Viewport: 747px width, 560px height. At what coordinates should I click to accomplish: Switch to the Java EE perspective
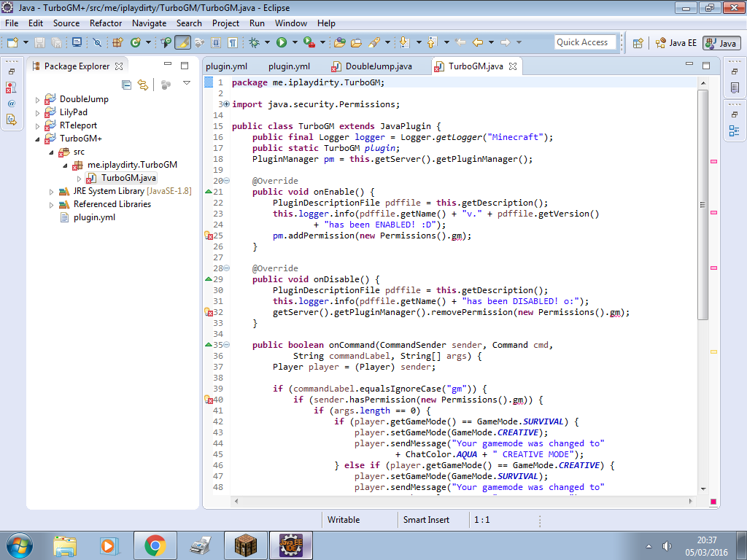(676, 43)
